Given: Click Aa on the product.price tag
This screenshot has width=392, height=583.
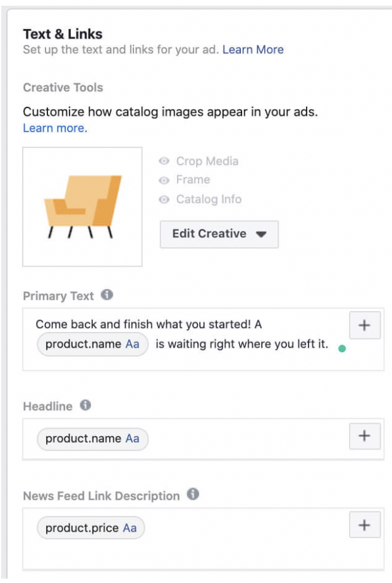Looking at the screenshot, I should tap(130, 528).
